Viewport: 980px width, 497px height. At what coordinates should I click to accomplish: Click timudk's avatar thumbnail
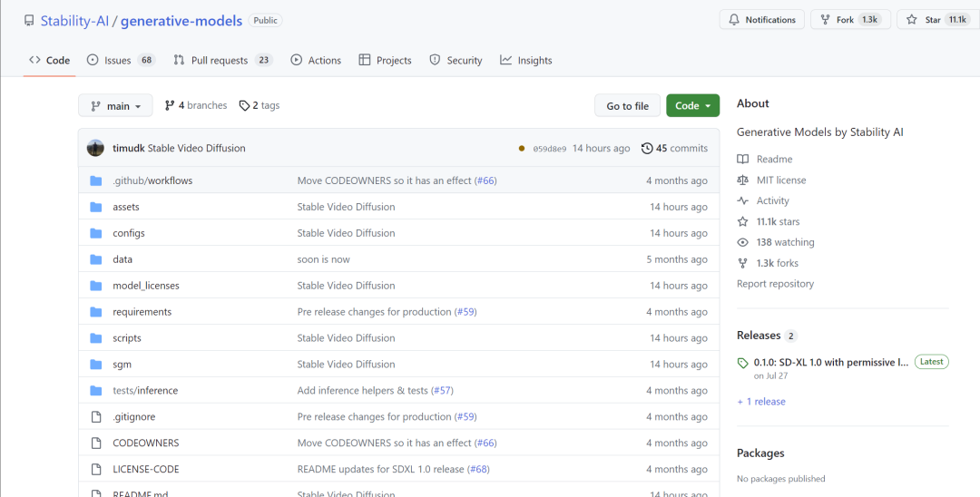point(96,148)
